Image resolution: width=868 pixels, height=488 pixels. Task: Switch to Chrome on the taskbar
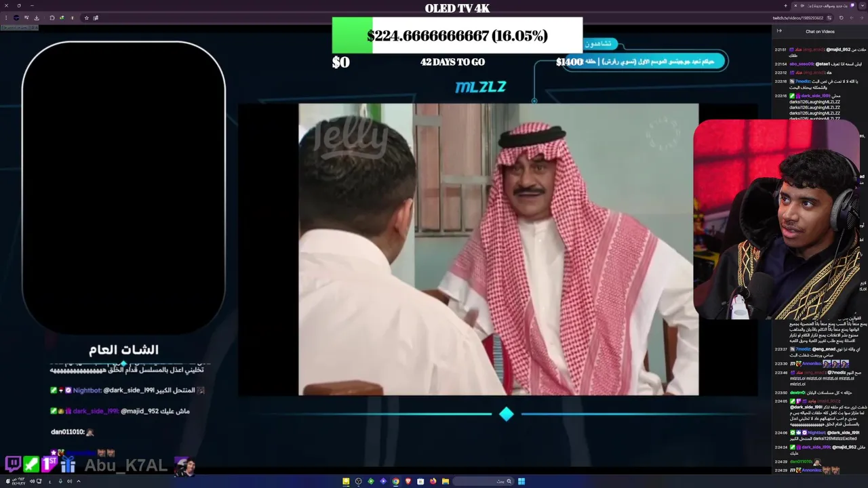coord(396,481)
